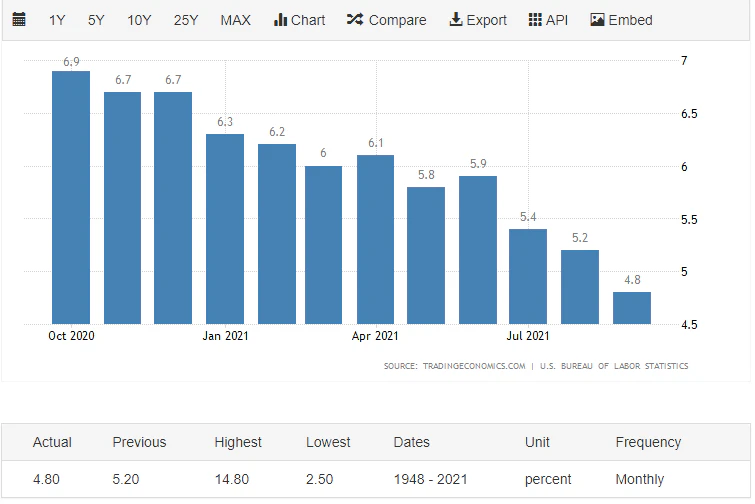This screenshot has height=504, width=755.
Task: Click the Highest column header
Action: (238, 442)
